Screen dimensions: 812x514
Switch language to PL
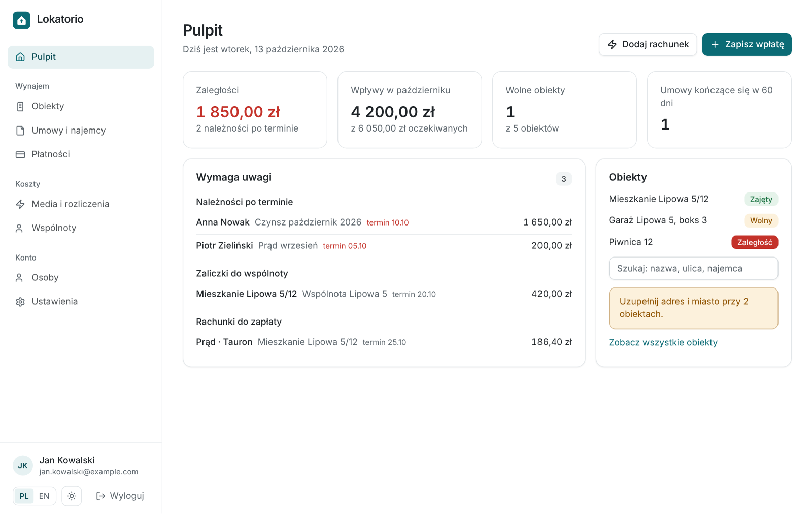pyautogui.click(x=24, y=496)
